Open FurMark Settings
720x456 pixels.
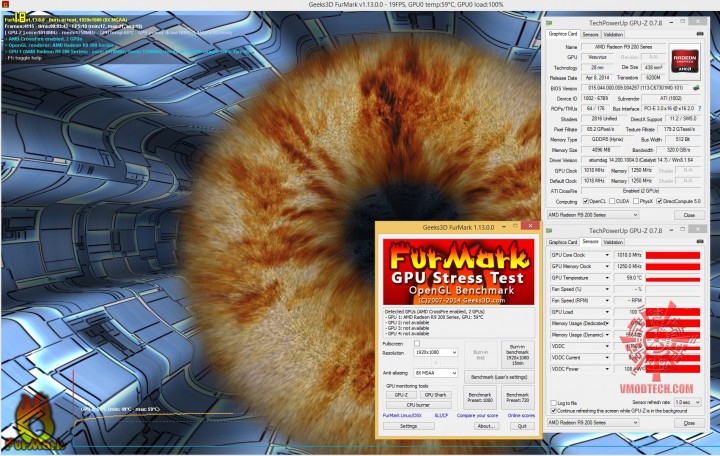coord(408,426)
